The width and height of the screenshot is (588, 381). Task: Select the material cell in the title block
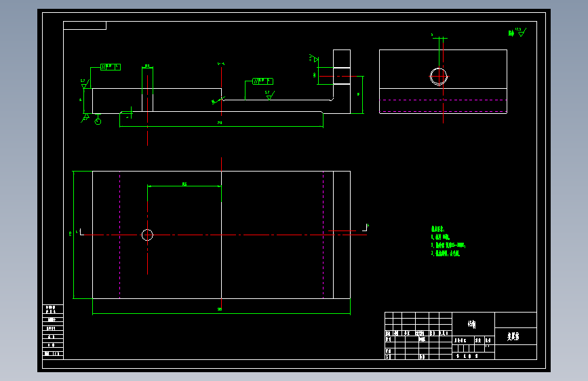coord(473,324)
